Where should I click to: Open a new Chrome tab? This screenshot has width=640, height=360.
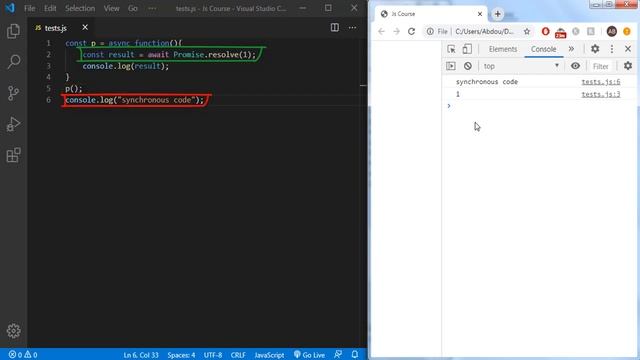(498, 14)
